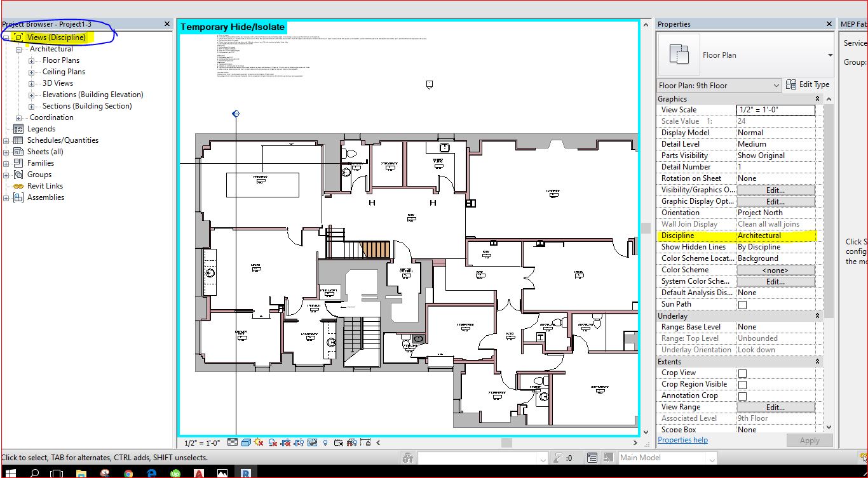Toggle Sun Path icon in view control bar
Viewport: 868px width, 478px height.
pos(258,442)
